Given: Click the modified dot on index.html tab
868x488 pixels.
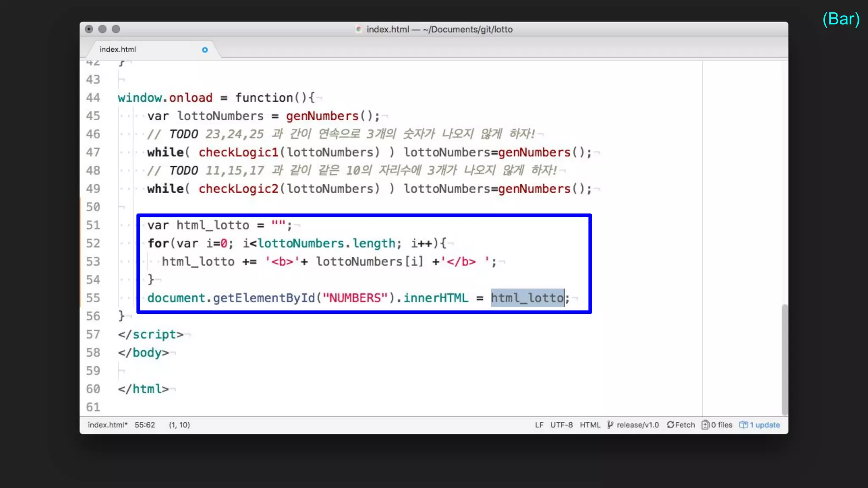Looking at the screenshot, I should click(x=205, y=50).
